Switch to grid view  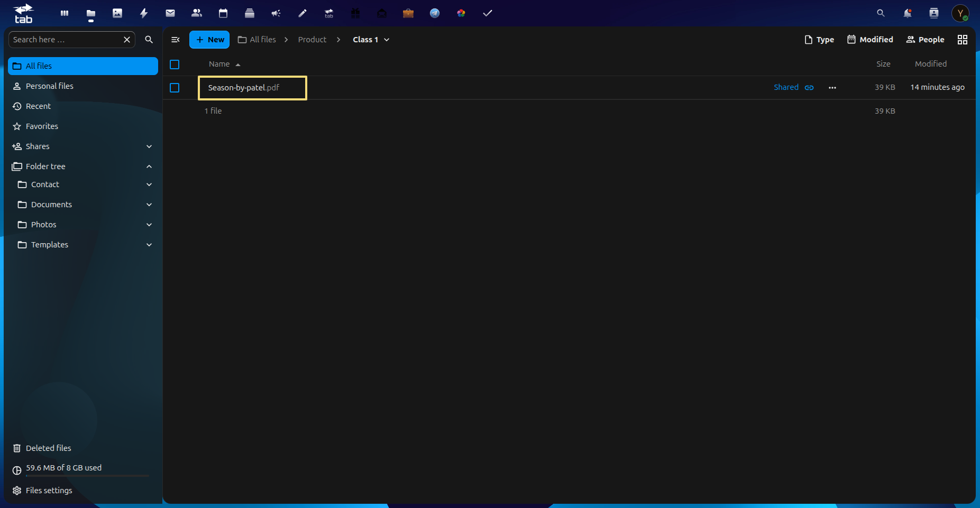click(963, 40)
